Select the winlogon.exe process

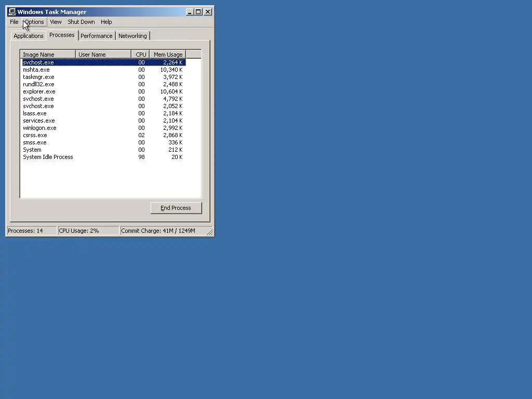104,128
